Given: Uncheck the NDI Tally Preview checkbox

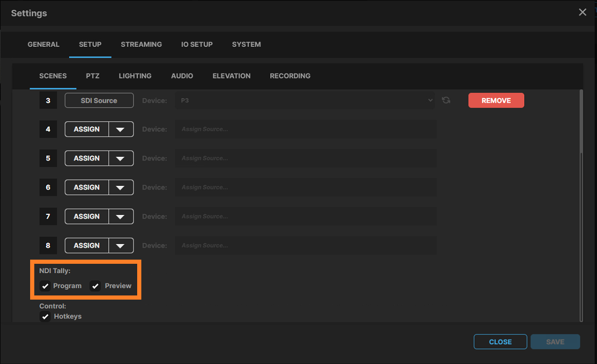Looking at the screenshot, I should coord(96,286).
